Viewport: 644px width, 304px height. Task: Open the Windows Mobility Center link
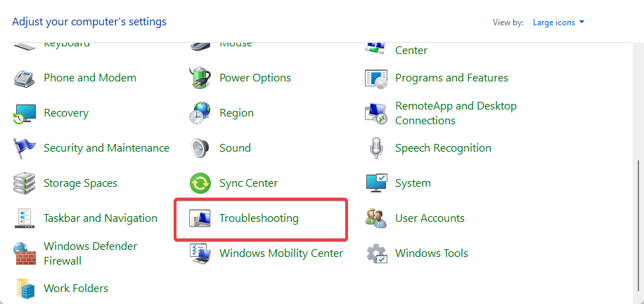281,253
